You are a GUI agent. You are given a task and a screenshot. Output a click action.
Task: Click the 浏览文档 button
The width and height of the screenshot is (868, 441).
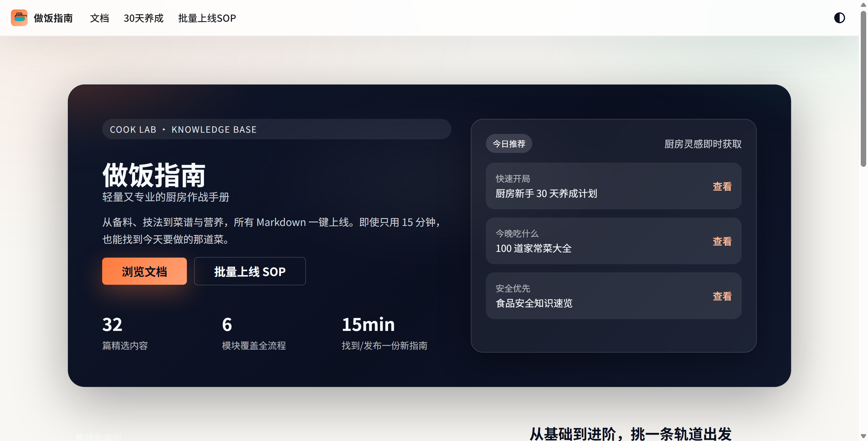coord(144,271)
